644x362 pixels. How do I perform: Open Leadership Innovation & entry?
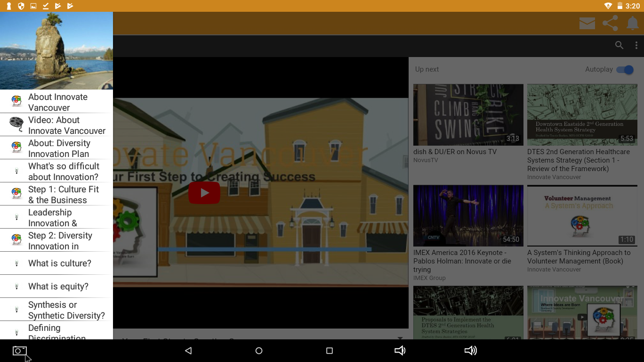pos(56,217)
